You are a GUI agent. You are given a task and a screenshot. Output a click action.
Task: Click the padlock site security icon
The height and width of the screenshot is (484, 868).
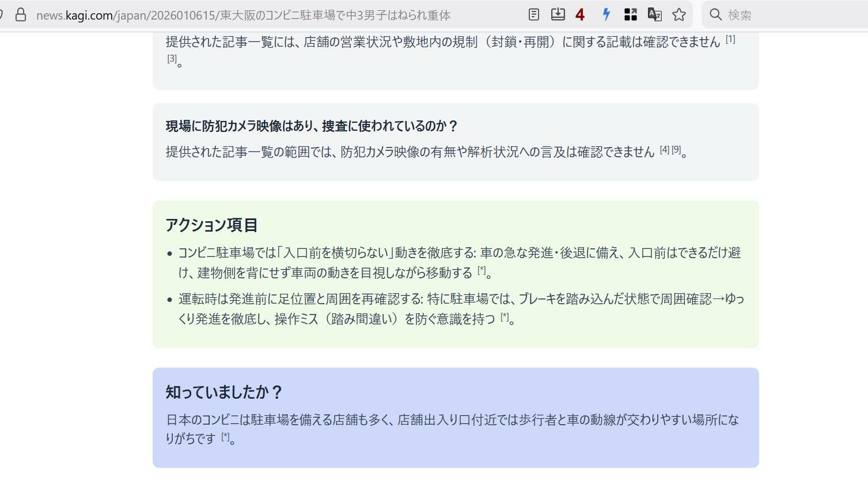click(21, 15)
